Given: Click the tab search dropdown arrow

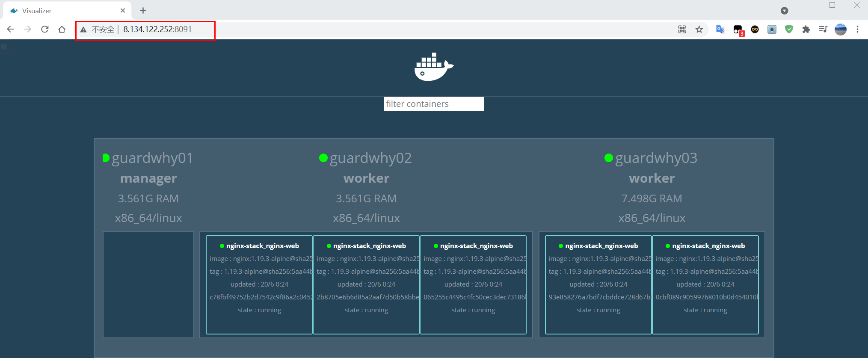Looking at the screenshot, I should tap(784, 11).
